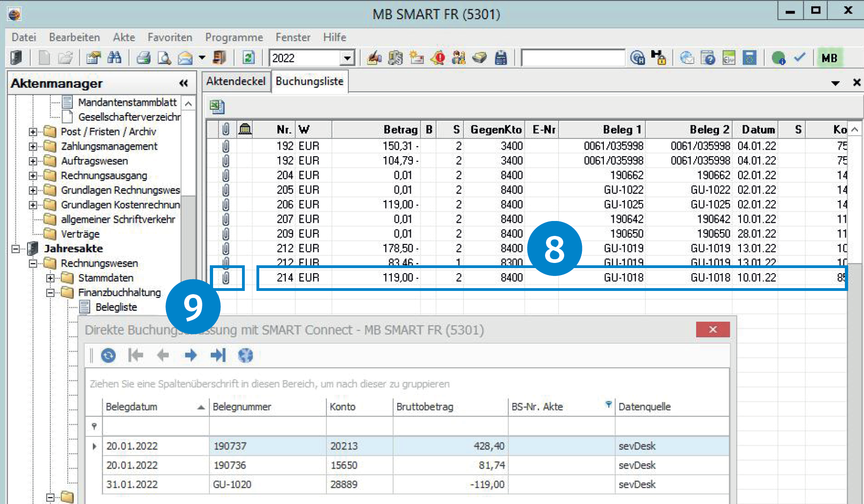Sort by the Belegdatum column header

point(156,407)
